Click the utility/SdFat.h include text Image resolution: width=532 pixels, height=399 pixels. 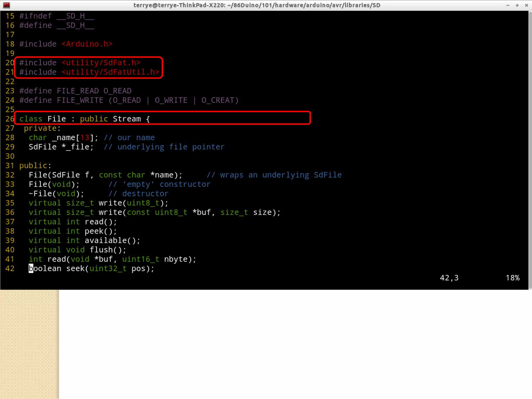tap(101, 63)
